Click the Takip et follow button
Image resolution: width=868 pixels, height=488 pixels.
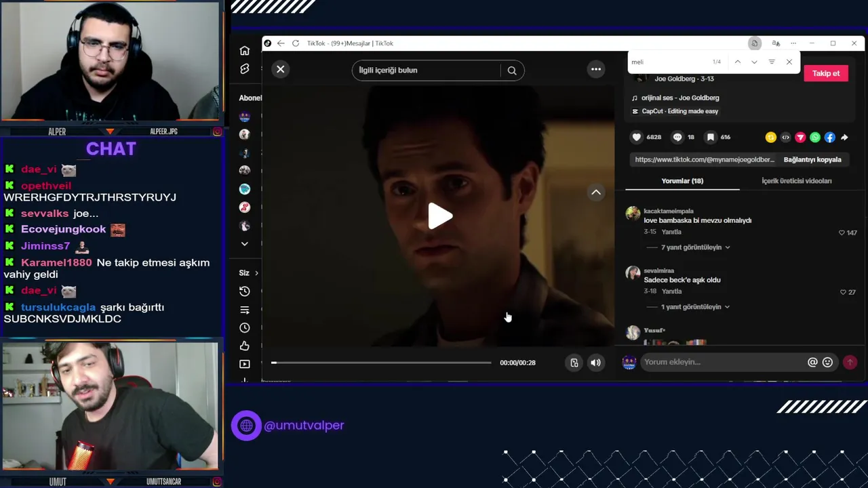coord(826,73)
